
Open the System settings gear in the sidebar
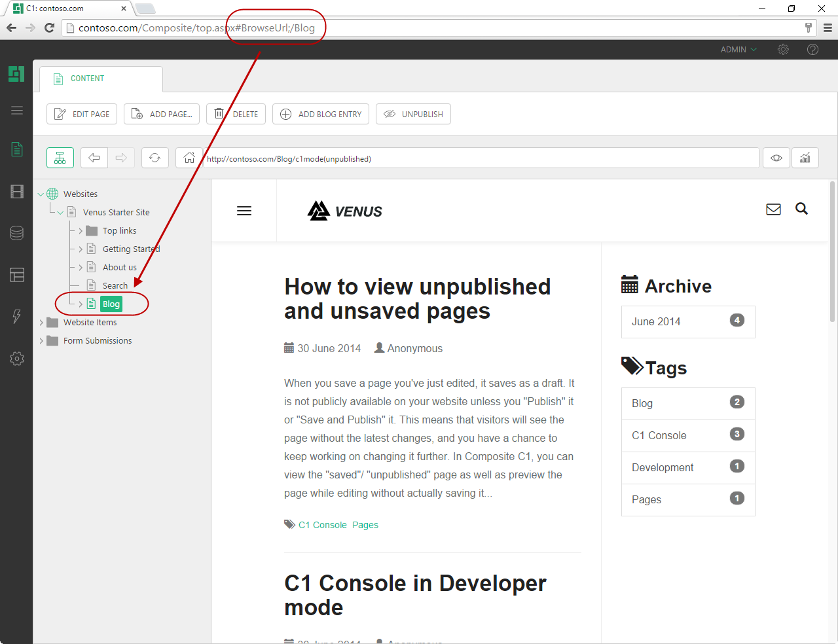17,358
